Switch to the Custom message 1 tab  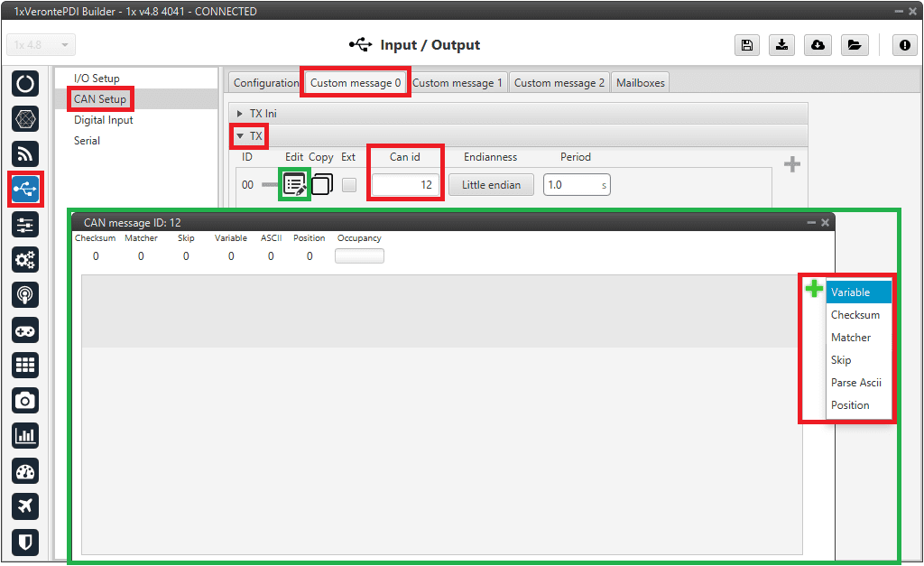[x=457, y=83]
